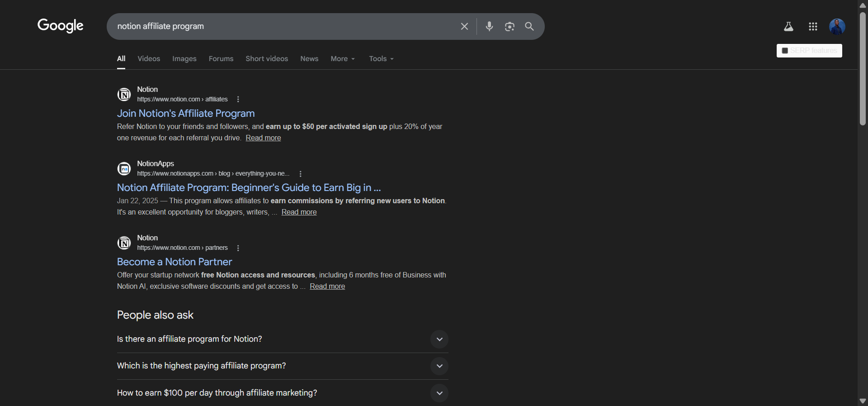The height and width of the screenshot is (406, 868).
Task: Toggle the SERP features checkbox
Action: point(785,51)
